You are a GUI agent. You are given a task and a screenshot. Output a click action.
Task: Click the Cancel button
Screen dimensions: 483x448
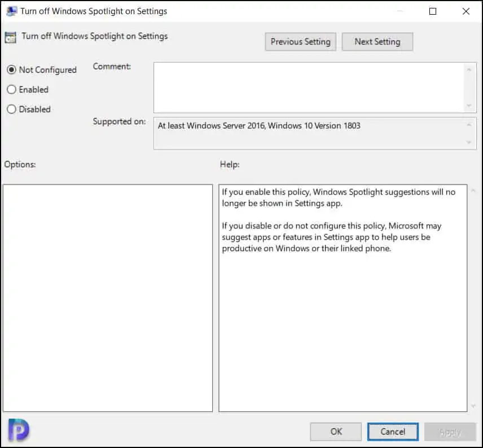tap(393, 432)
